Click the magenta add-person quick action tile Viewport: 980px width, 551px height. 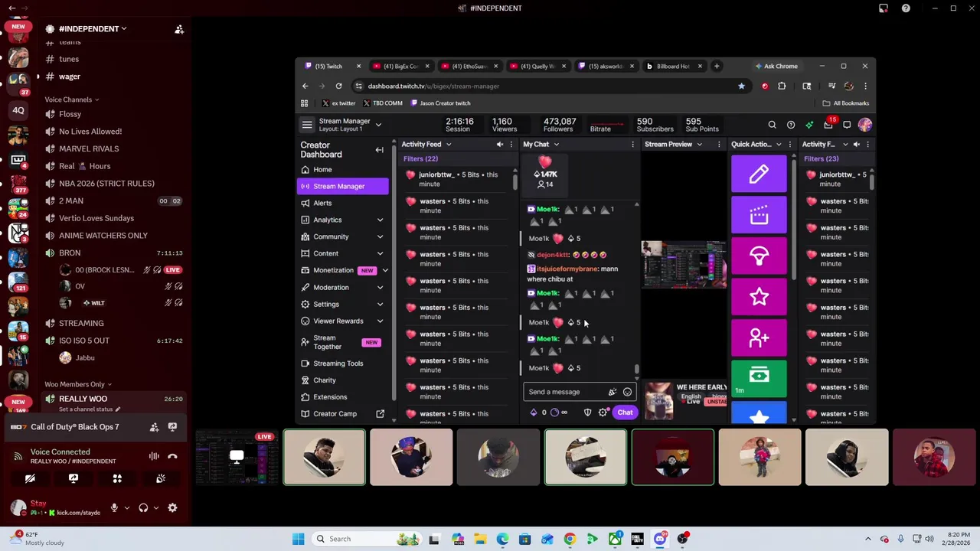click(x=759, y=337)
